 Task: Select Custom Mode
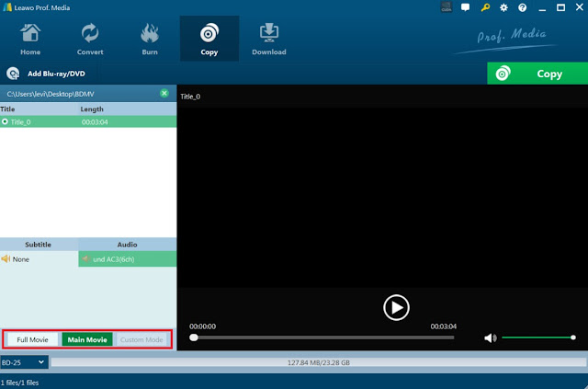click(x=141, y=340)
